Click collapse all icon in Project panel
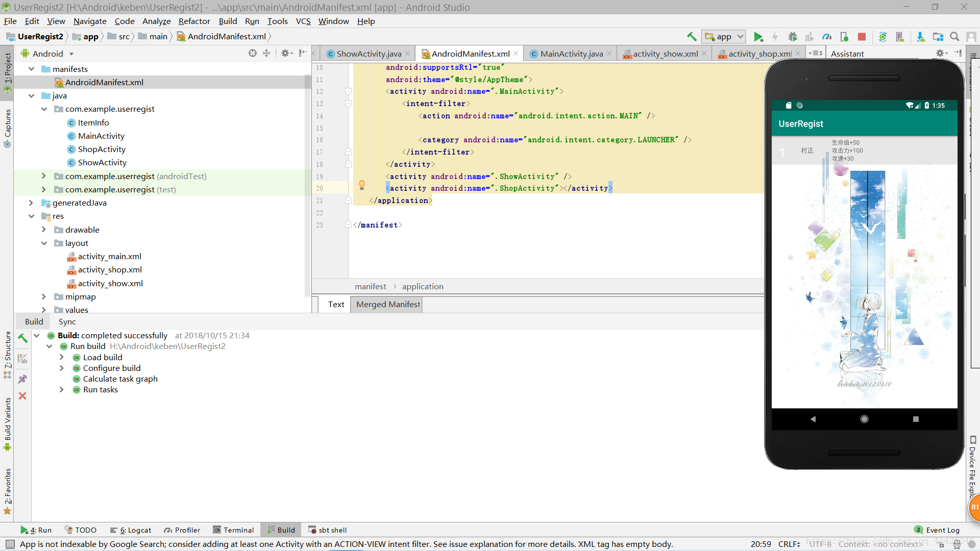980x551 pixels. pos(266,53)
